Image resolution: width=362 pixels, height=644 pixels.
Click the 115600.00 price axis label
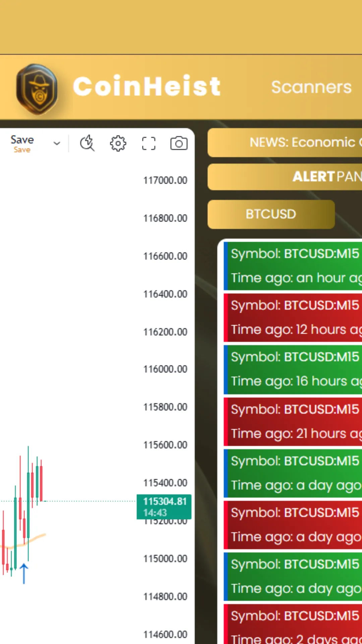pyautogui.click(x=165, y=445)
